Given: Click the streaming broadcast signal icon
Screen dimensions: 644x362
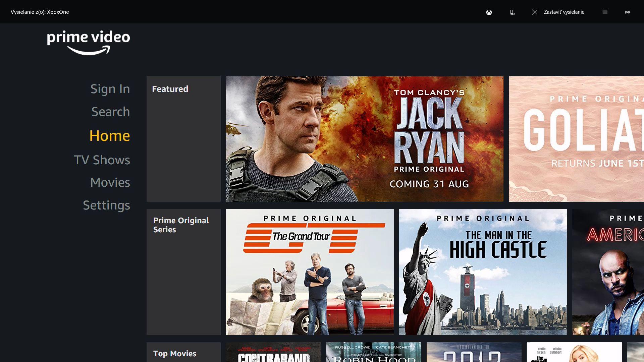Looking at the screenshot, I should point(627,12).
